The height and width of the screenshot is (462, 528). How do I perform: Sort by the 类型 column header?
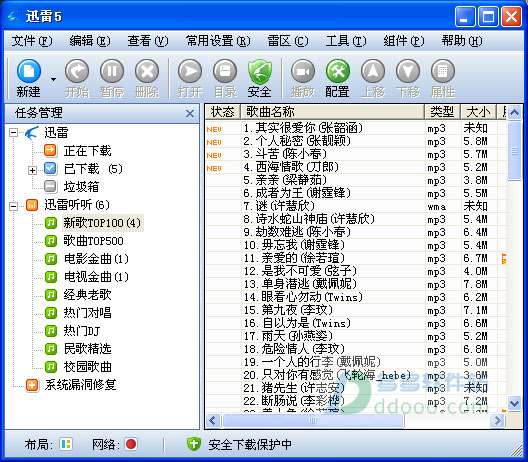click(442, 112)
